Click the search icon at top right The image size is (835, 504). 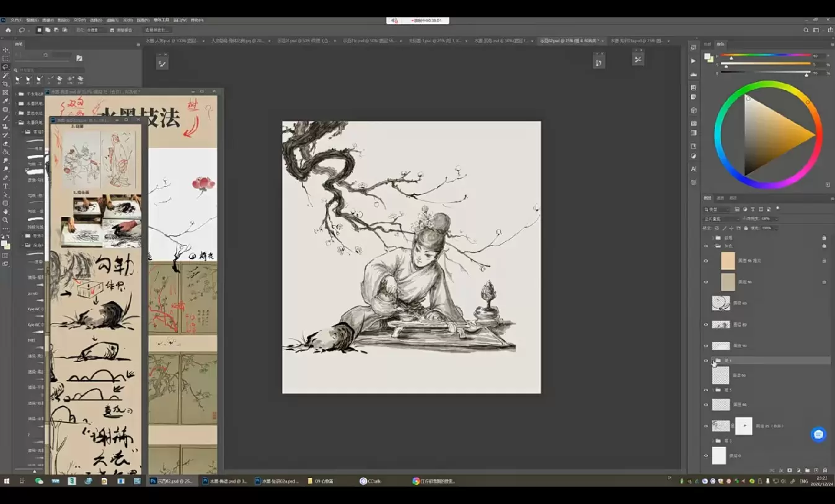806,30
